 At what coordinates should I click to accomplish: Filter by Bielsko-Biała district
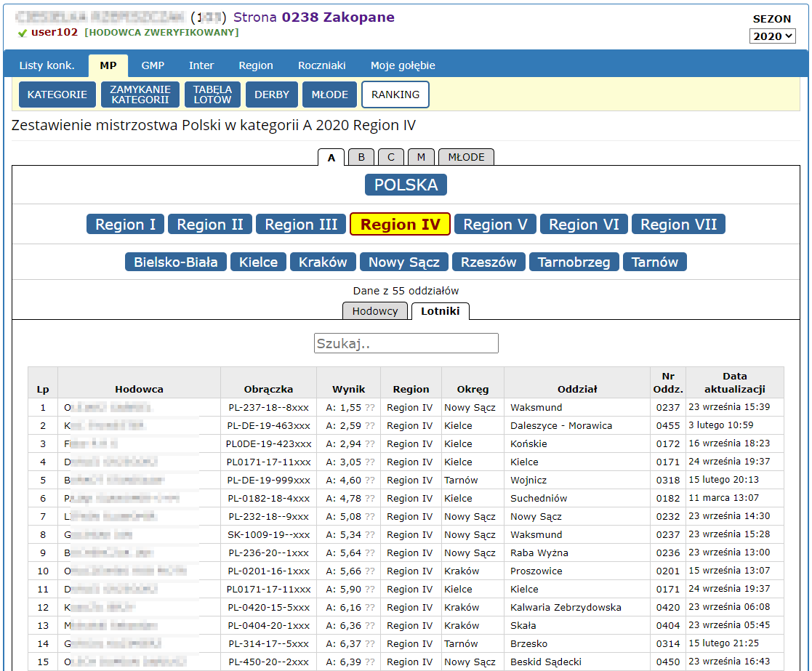click(x=175, y=262)
